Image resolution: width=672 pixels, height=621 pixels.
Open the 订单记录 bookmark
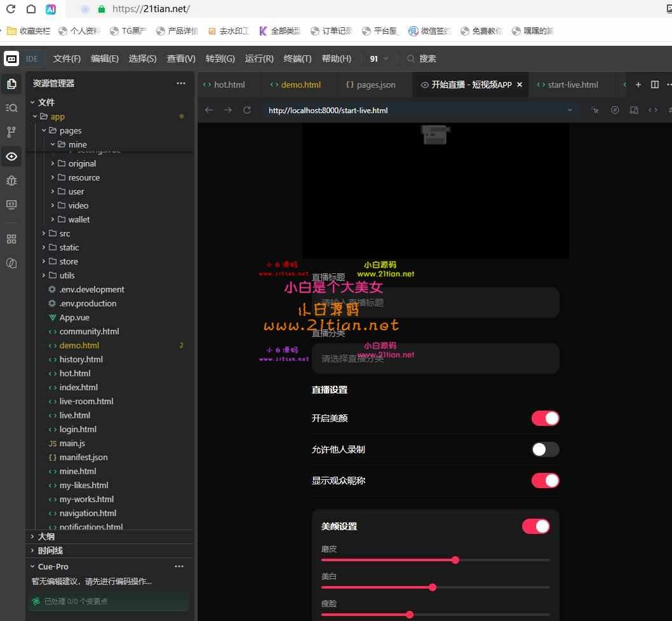(x=332, y=31)
